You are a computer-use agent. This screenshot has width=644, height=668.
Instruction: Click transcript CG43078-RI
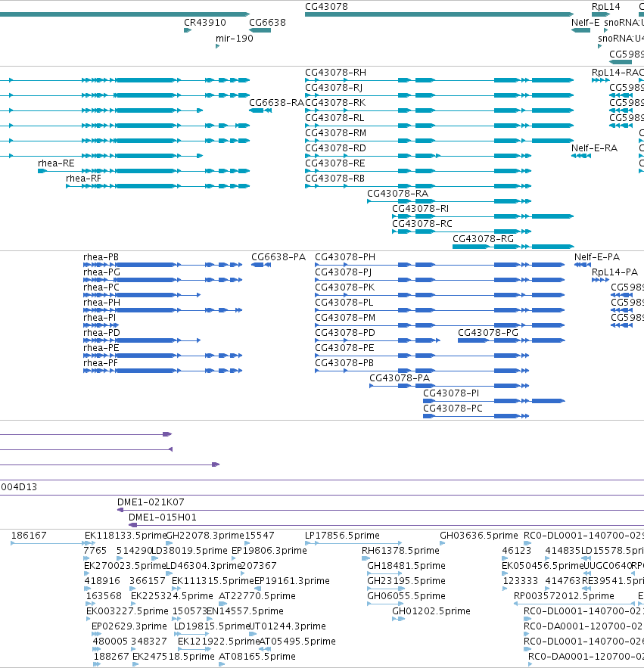483,216
